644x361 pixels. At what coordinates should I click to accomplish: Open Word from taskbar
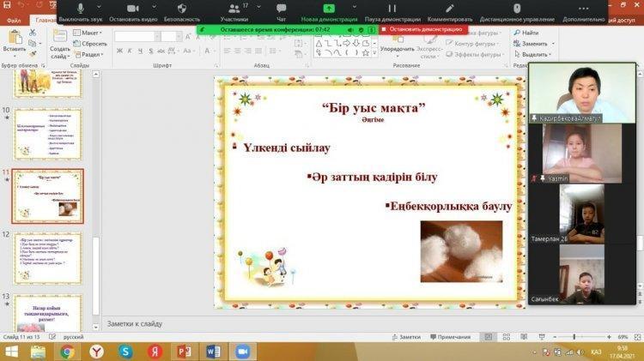[x=214, y=352]
